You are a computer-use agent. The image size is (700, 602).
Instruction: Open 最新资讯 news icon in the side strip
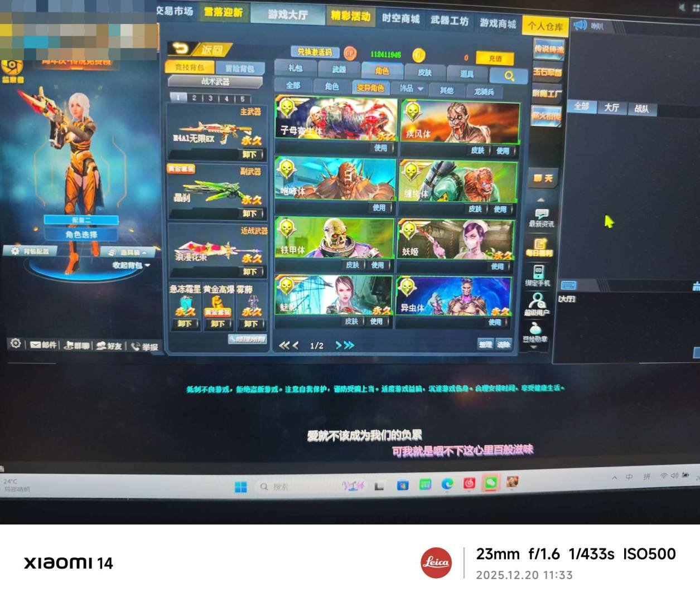pos(541,218)
